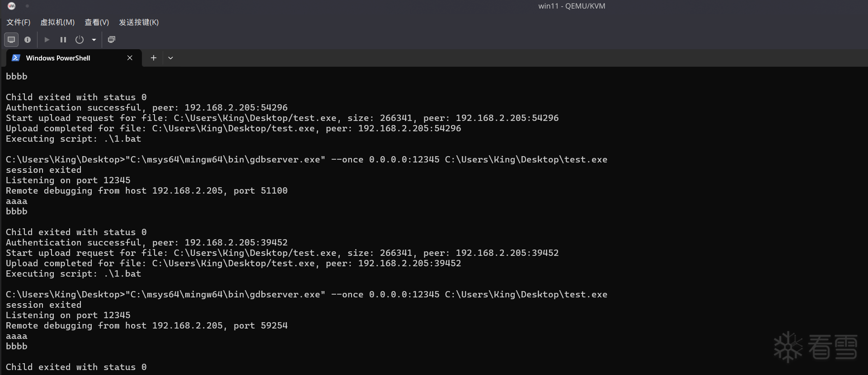The image size is (868, 375).
Task: Pause the virtual machine
Action: pyautogui.click(x=63, y=40)
